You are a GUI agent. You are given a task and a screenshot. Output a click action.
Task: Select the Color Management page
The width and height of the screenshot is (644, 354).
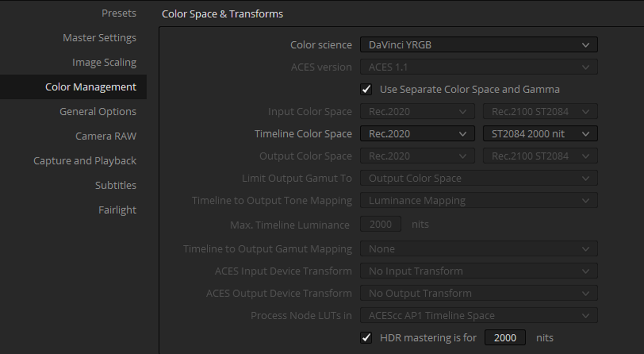[x=73, y=87]
